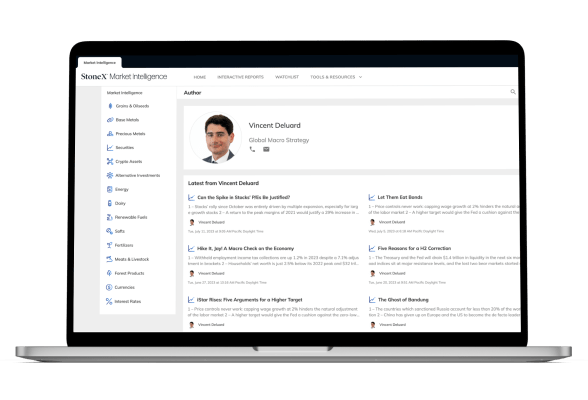Open the Watchlist navigation item
The image size is (588, 400).
click(287, 77)
